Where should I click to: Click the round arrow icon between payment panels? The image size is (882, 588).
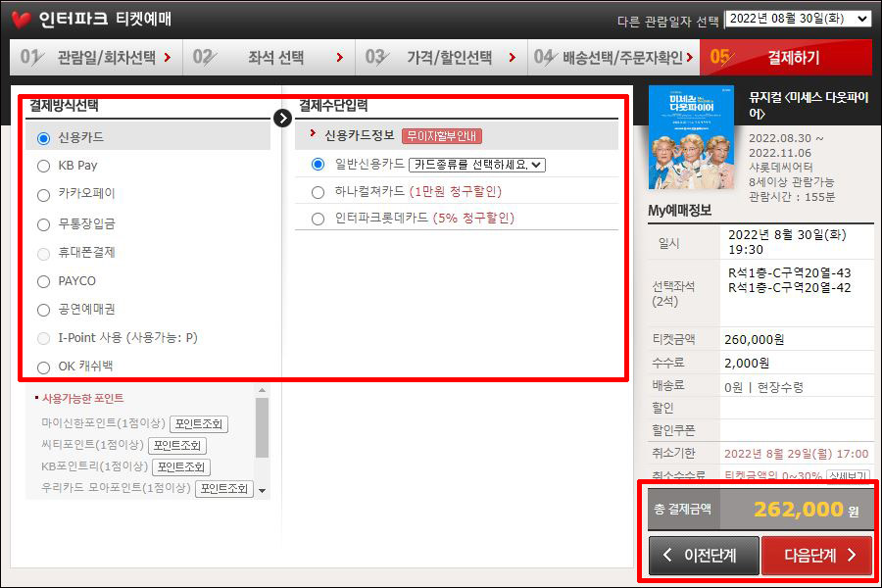282,119
